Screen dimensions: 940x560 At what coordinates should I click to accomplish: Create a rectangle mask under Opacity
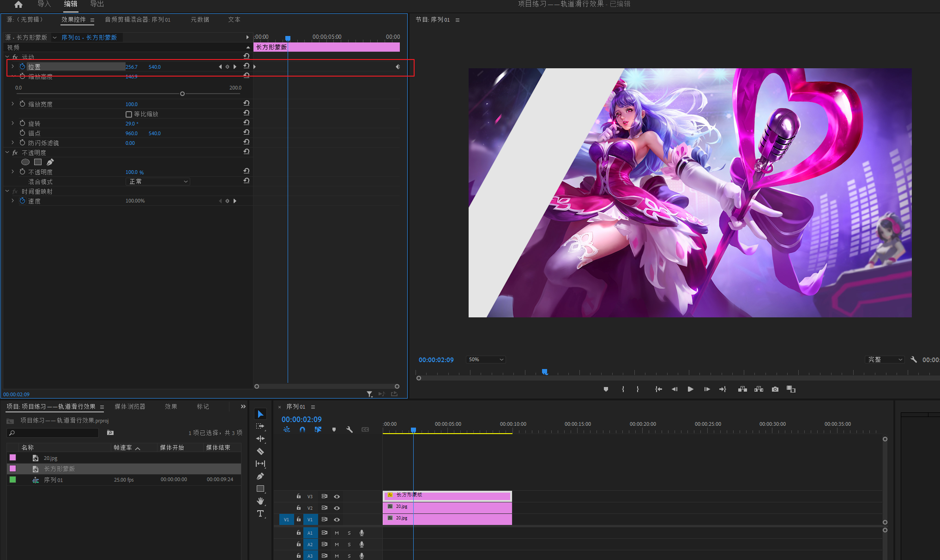(38, 162)
